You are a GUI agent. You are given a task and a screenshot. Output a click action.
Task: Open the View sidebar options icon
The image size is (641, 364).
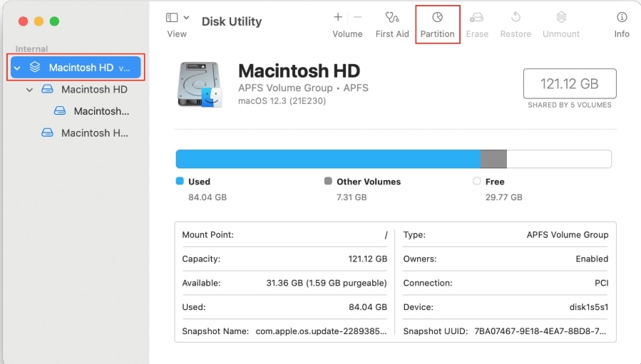click(x=172, y=18)
